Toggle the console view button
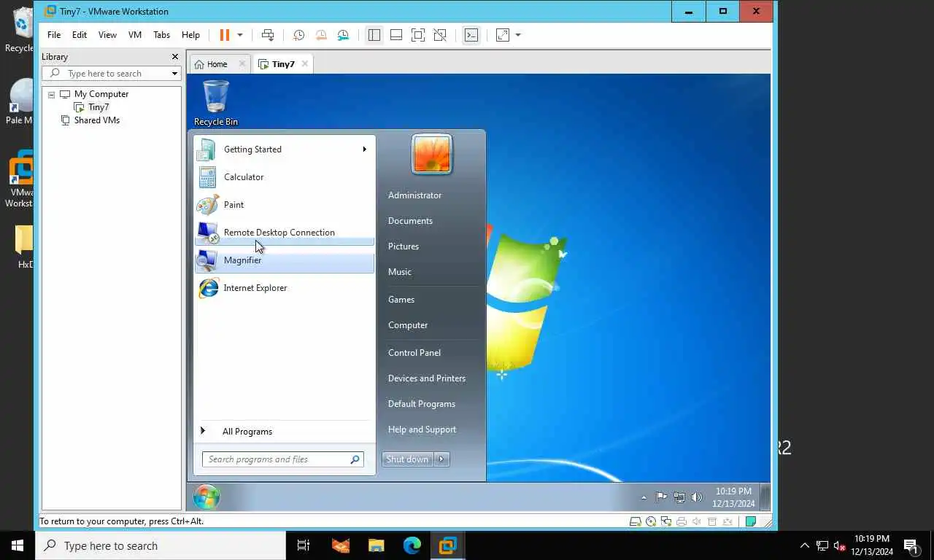934x560 pixels. click(471, 35)
